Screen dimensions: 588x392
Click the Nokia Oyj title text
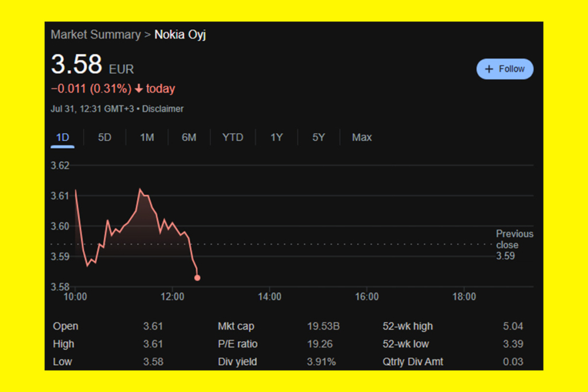click(180, 34)
